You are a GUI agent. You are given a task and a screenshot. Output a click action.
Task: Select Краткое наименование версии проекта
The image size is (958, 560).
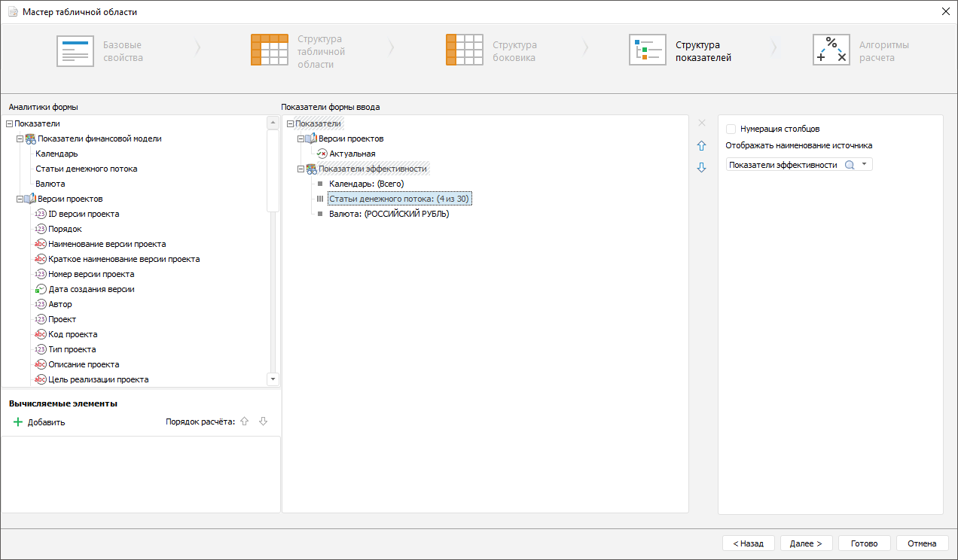click(124, 259)
